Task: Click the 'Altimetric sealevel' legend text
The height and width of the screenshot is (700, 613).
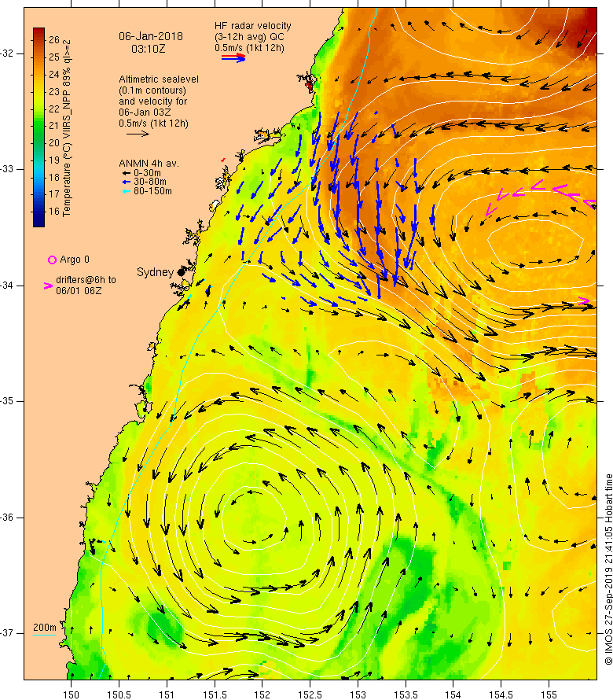Action: click(x=159, y=79)
